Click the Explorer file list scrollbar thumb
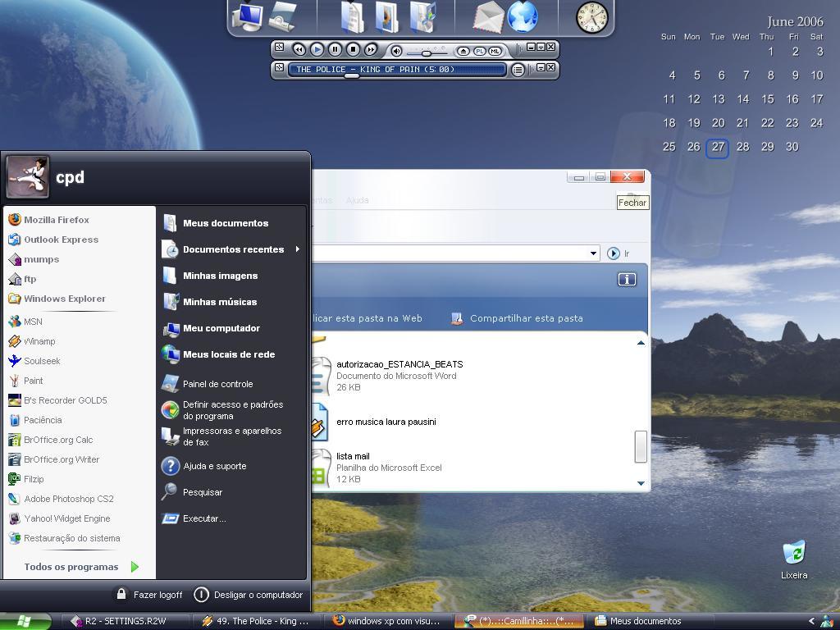Screen dimensions: 840x630 (x=641, y=446)
